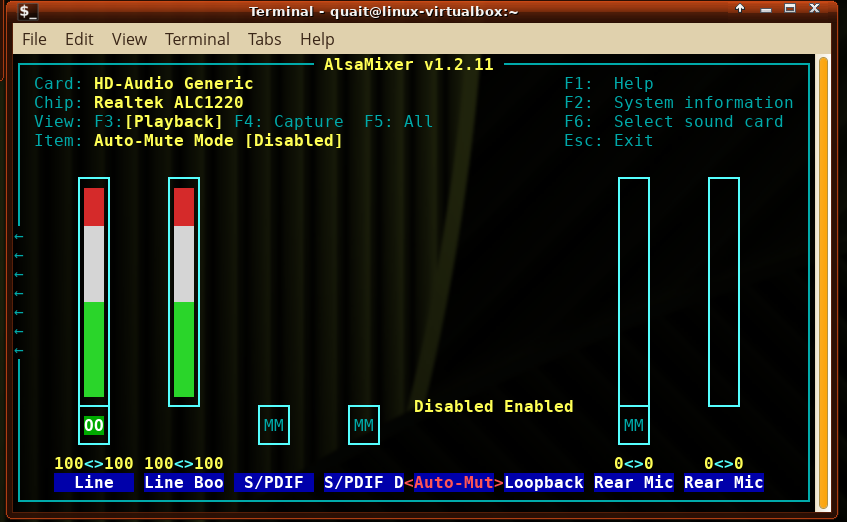The width and height of the screenshot is (847, 522).
Task: Select the Auto-Mut control label
Action: tap(453, 482)
